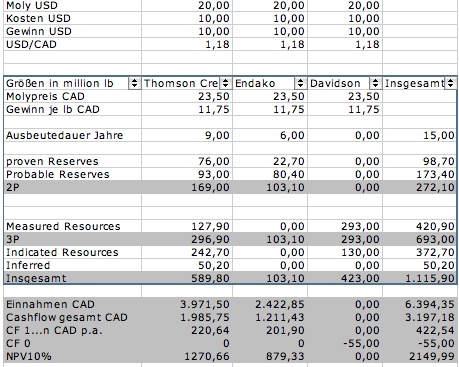The width and height of the screenshot is (459, 367).
Task: Select cell with value 169,00
Action: (x=187, y=187)
